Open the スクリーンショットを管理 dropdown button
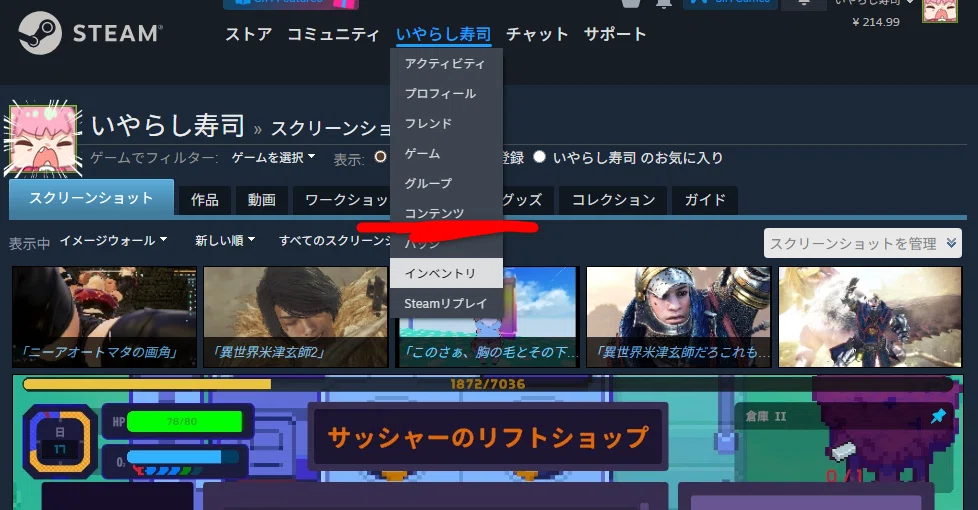 (x=863, y=243)
